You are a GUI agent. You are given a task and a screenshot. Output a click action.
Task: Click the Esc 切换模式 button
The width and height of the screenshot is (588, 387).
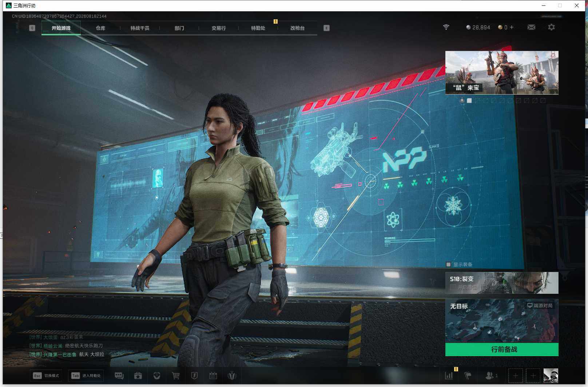[46, 376]
